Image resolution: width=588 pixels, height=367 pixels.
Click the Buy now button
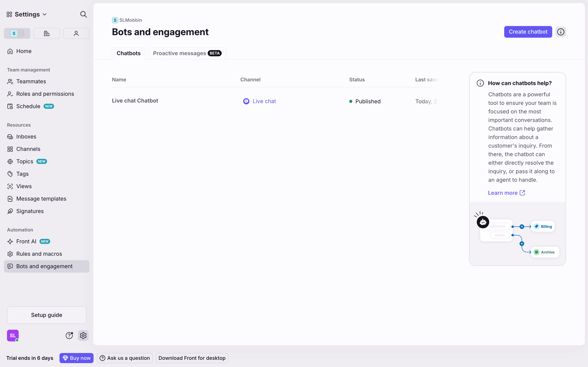pos(77,358)
